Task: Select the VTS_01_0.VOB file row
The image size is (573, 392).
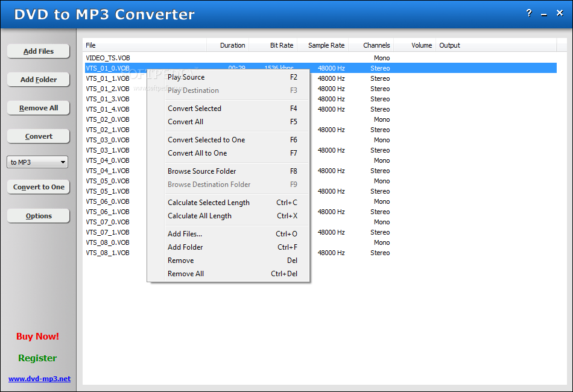Action: [x=320, y=68]
